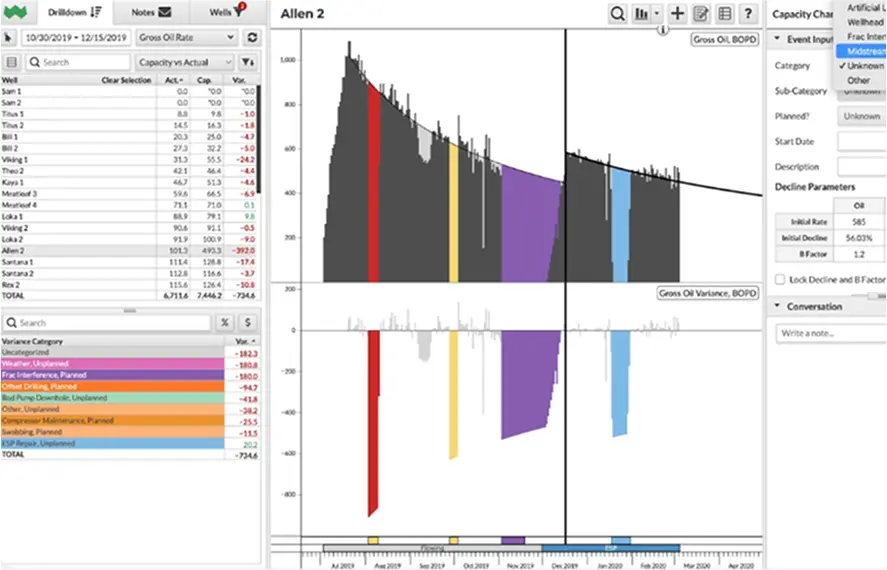Open the Capacity vs Actual dropdown
Viewport: 887px width, 570px height.
pos(187,62)
